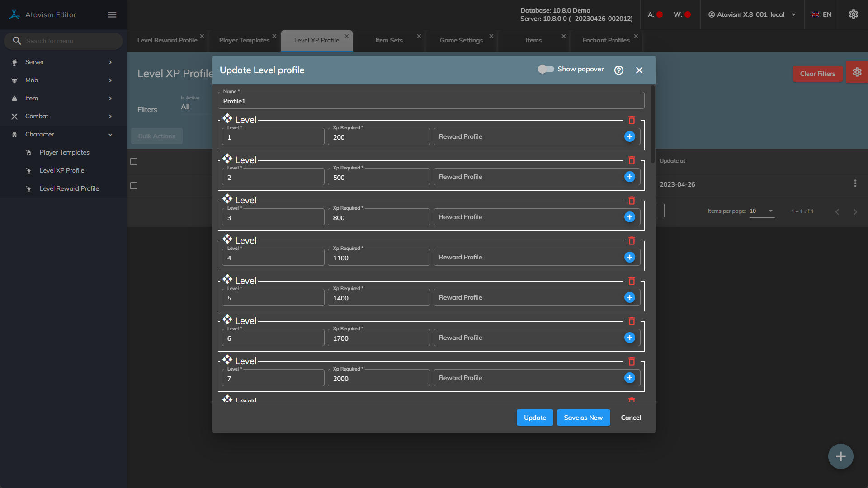This screenshot has width=868, height=488.
Task: Click the Xp Required field for Level 4
Action: pos(379,258)
